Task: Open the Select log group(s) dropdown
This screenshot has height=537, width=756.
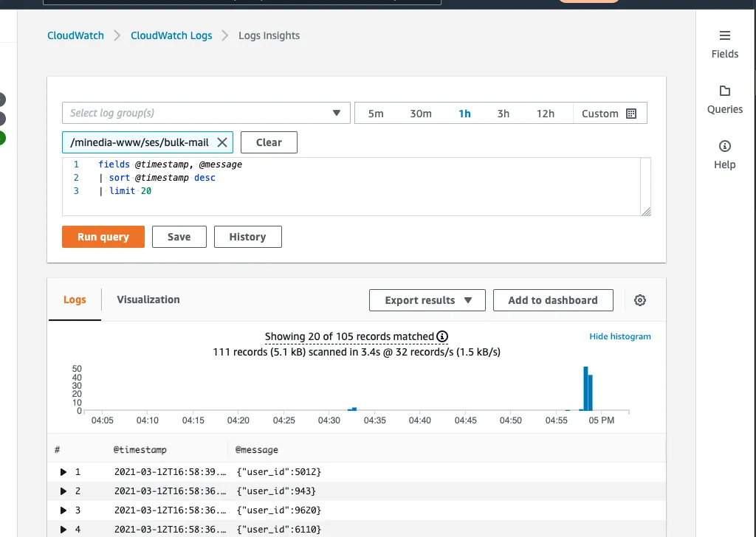Action: click(206, 113)
